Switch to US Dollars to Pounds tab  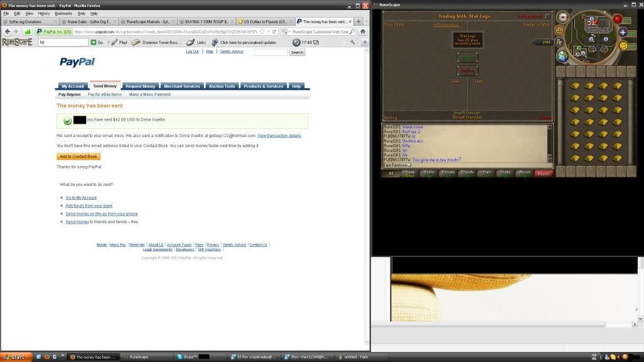click(266, 21)
